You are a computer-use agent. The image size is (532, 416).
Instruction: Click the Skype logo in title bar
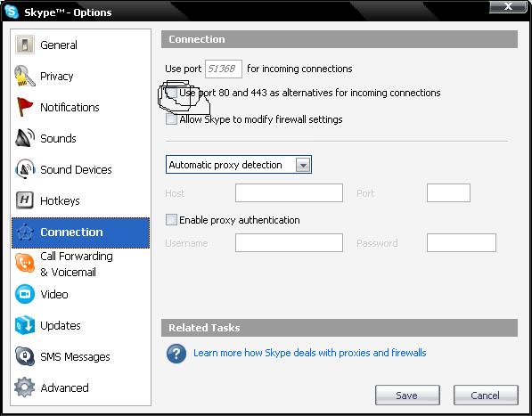point(12,12)
